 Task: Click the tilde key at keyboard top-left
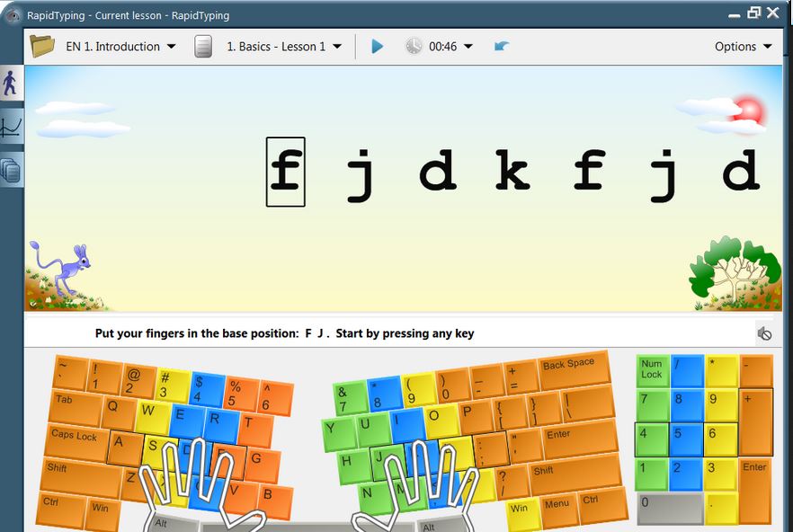point(70,373)
